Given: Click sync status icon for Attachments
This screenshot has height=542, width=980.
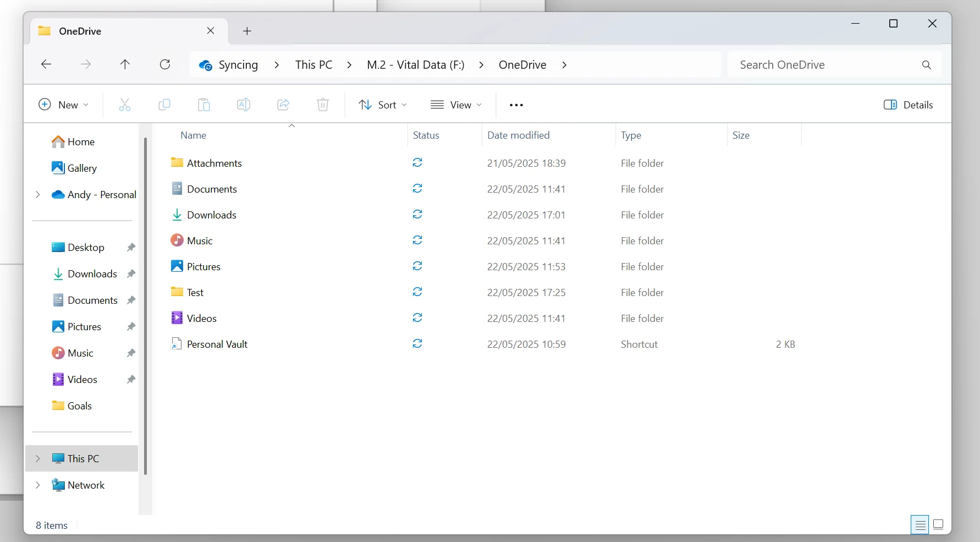Looking at the screenshot, I should coord(417,162).
